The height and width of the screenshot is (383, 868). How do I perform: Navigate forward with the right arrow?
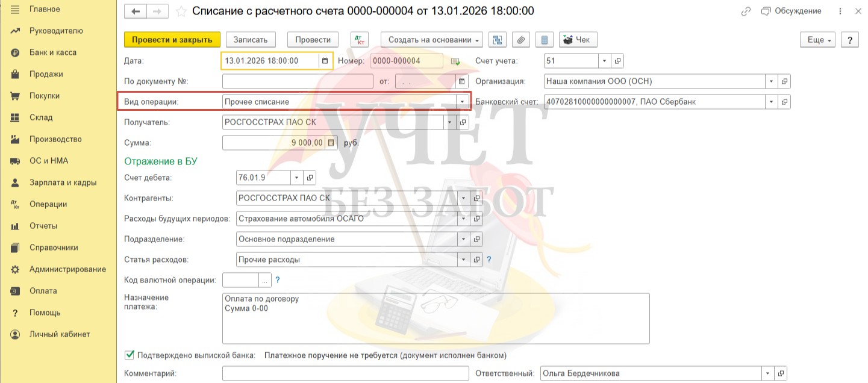click(x=157, y=11)
